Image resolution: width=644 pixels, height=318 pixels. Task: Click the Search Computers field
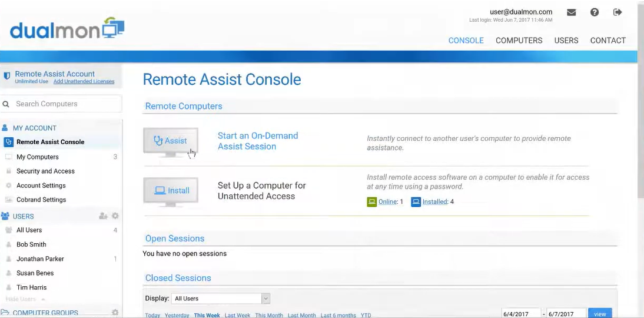pos(61,104)
